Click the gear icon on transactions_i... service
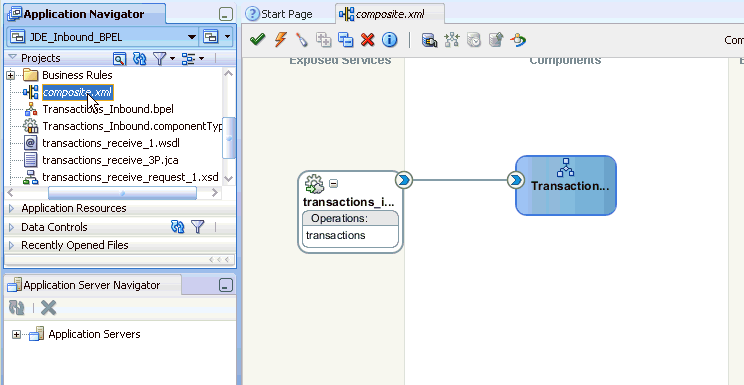Viewport: 744px width, 385px height. [x=314, y=184]
